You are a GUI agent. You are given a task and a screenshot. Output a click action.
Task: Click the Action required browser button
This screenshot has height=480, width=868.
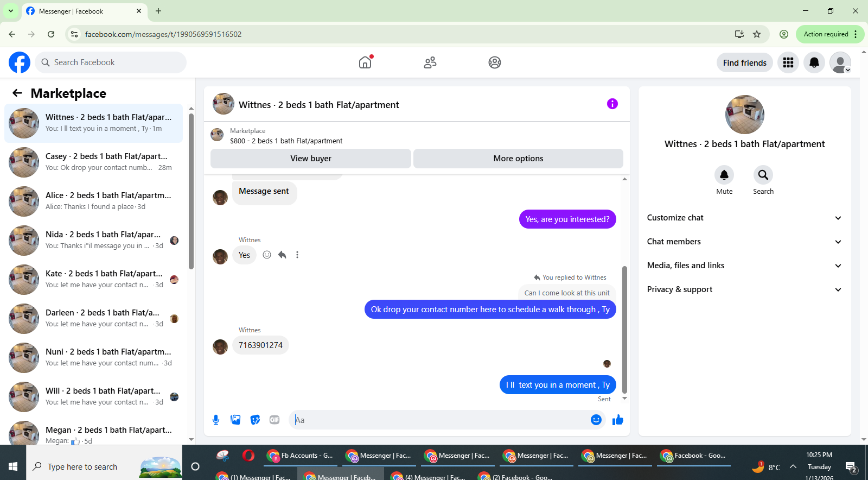click(x=829, y=34)
